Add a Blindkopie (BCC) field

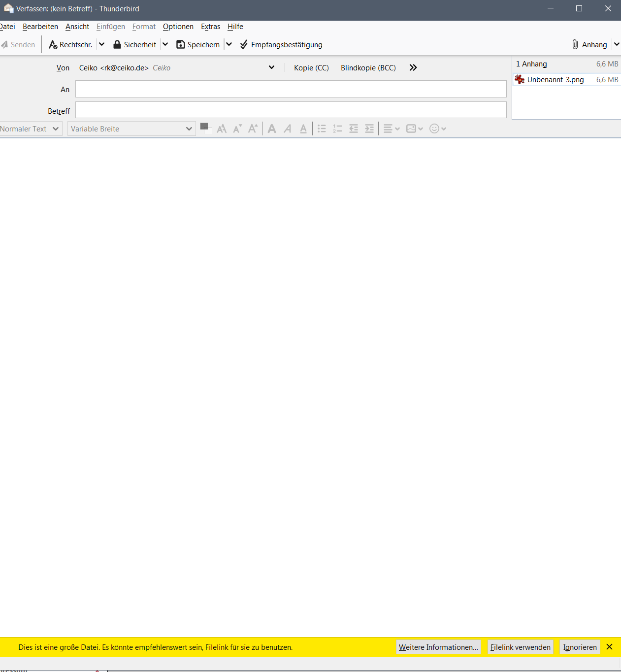368,68
